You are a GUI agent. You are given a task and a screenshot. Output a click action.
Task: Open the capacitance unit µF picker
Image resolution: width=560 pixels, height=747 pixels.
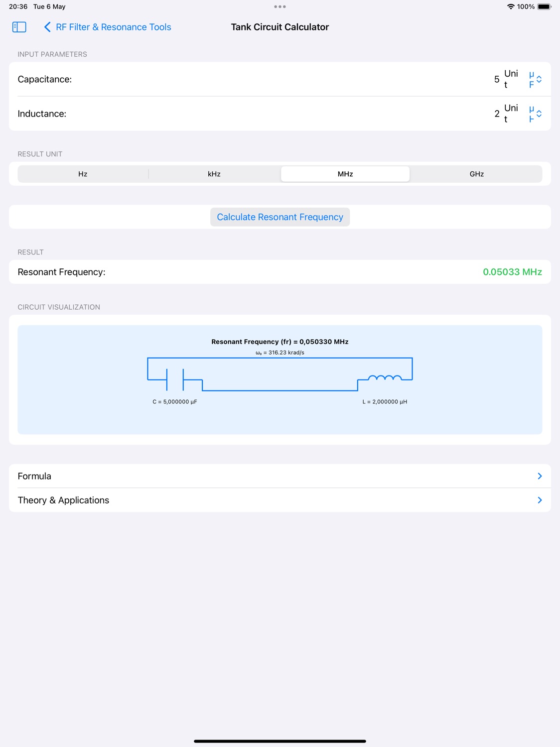535,79
